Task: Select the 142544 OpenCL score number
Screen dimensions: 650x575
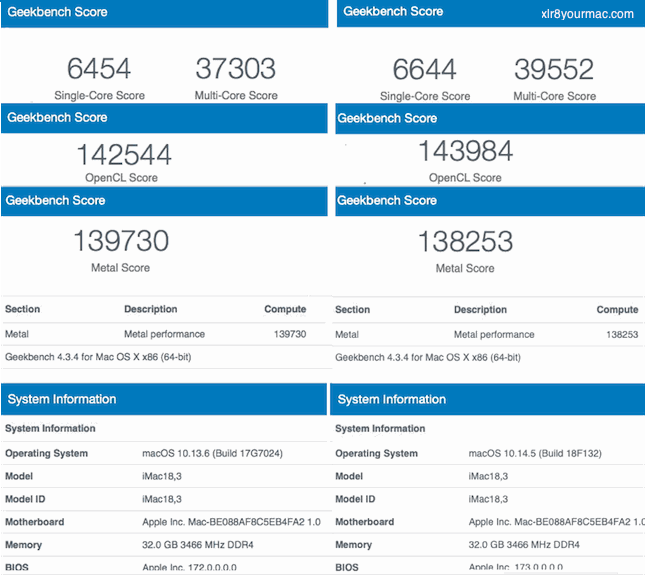Action: pos(124,154)
